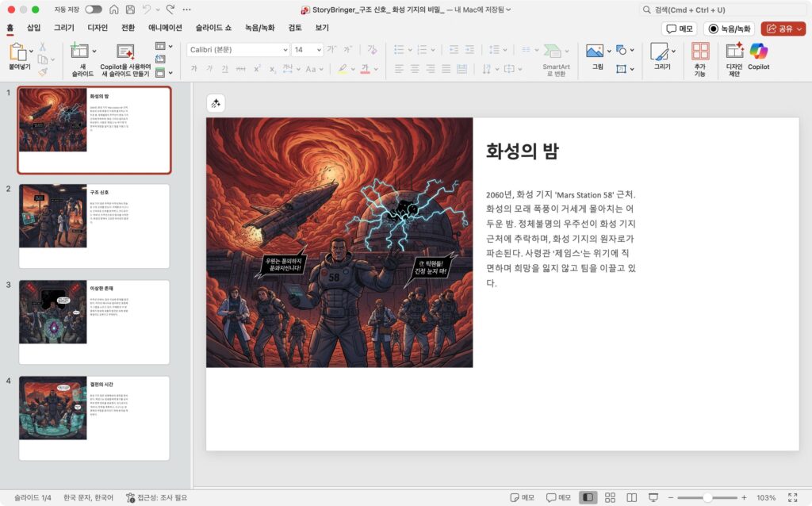Image resolution: width=812 pixels, height=506 pixels.
Task: Click the 녹음/녹화 button at top right
Action: tap(729, 29)
